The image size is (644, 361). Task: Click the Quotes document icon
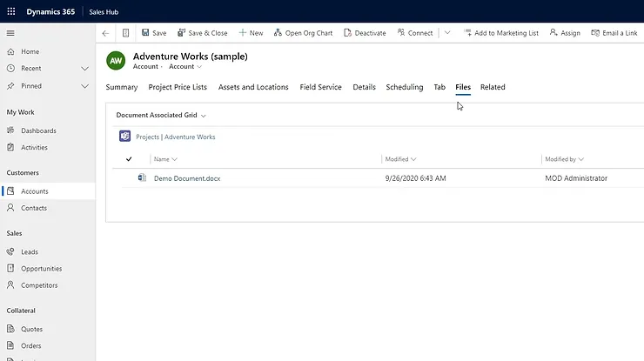[10, 329]
